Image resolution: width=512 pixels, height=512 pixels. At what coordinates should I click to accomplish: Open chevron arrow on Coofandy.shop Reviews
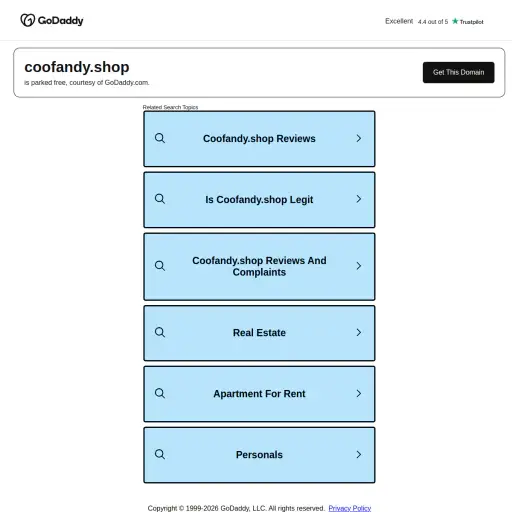tap(359, 138)
